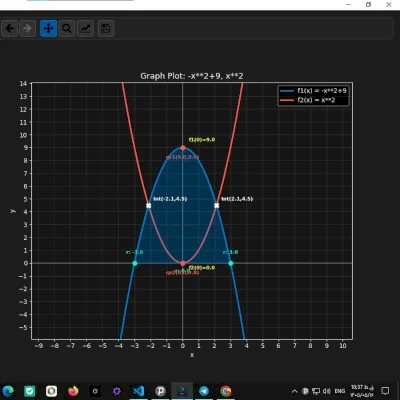
Task: Click y-axis tick label 14
Action: click(23, 84)
